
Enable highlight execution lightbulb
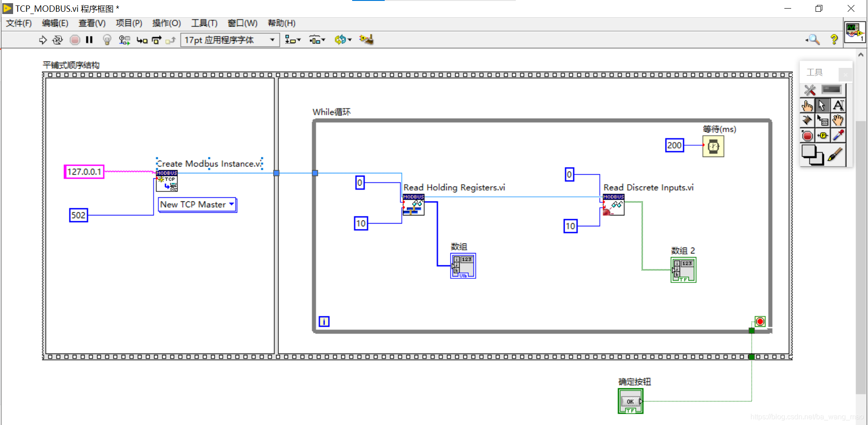click(107, 40)
